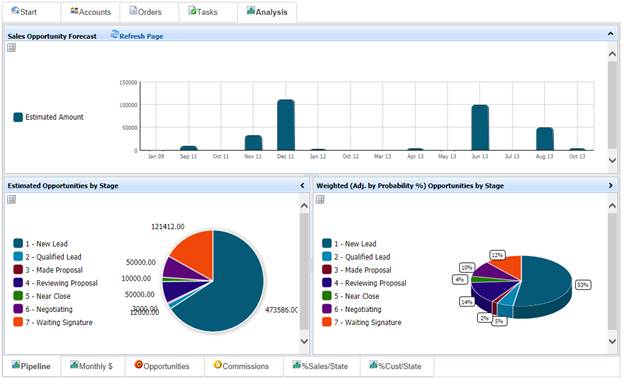Click the 2% label on weighted pie
The height and width of the screenshot is (378, 624).
(x=484, y=318)
